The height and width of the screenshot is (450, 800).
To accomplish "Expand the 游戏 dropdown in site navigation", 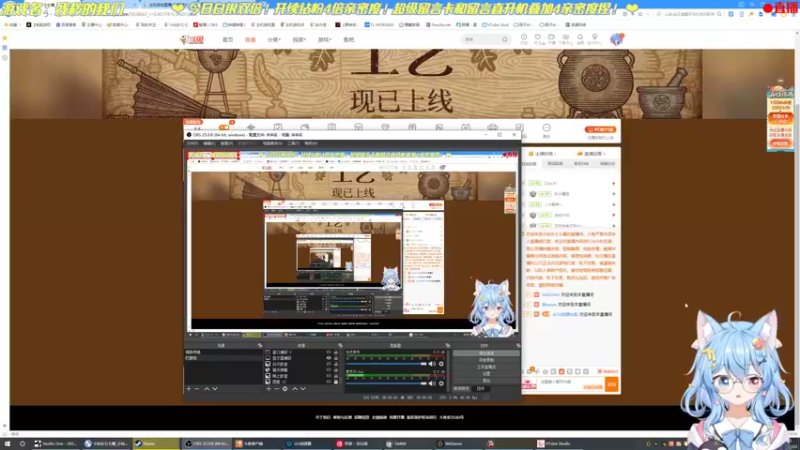I will [x=324, y=39].
